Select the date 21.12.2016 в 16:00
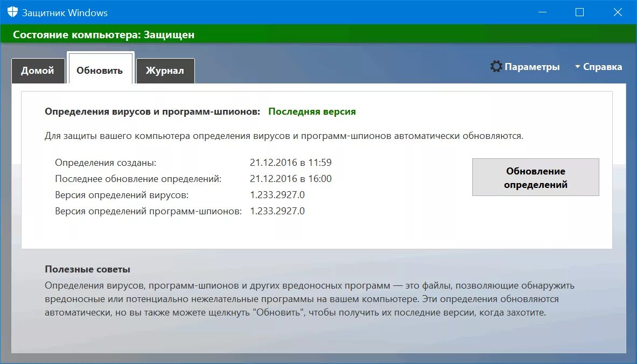The height and width of the screenshot is (364, 637). (290, 179)
